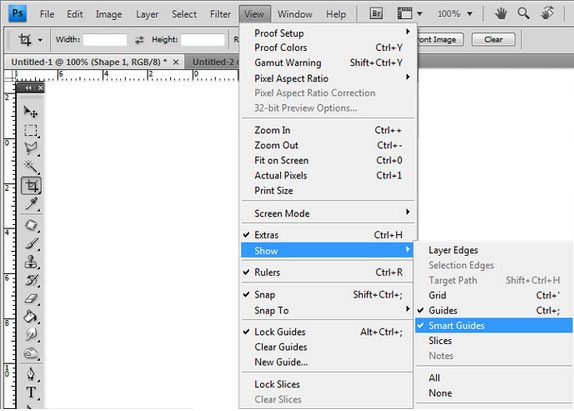Enable Layer Edges in the Show submenu
This screenshot has height=411, width=574.
point(493,250)
